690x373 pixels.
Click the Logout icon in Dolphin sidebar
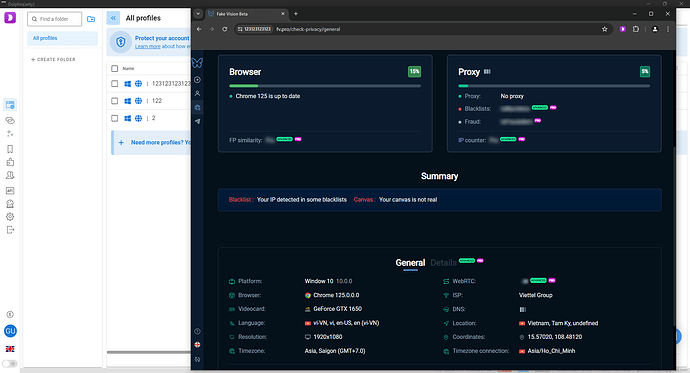coord(10,230)
